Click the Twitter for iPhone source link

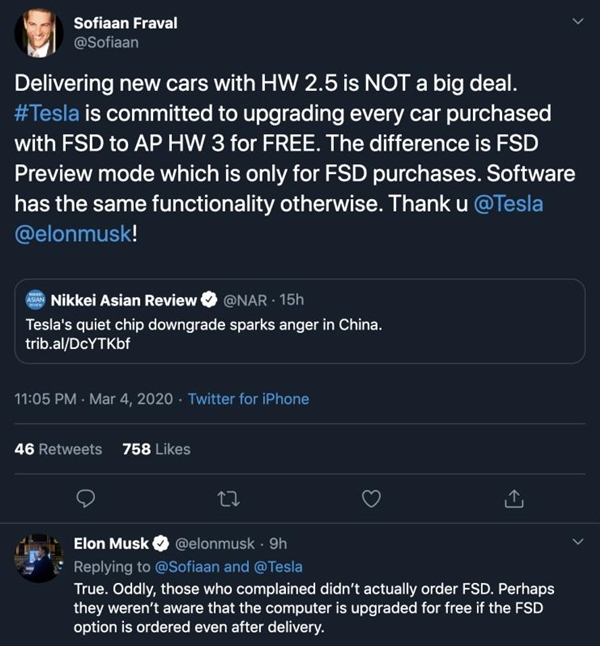(x=248, y=399)
